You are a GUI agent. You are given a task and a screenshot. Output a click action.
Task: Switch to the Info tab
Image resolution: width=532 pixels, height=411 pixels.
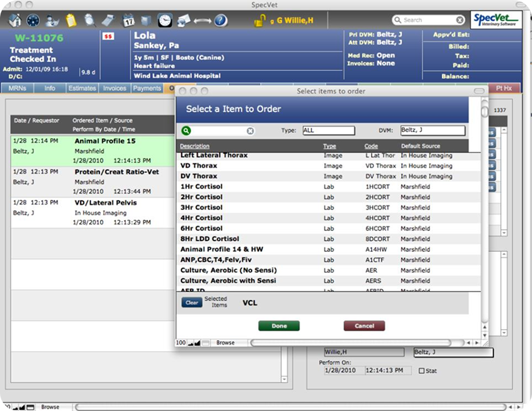[49, 88]
